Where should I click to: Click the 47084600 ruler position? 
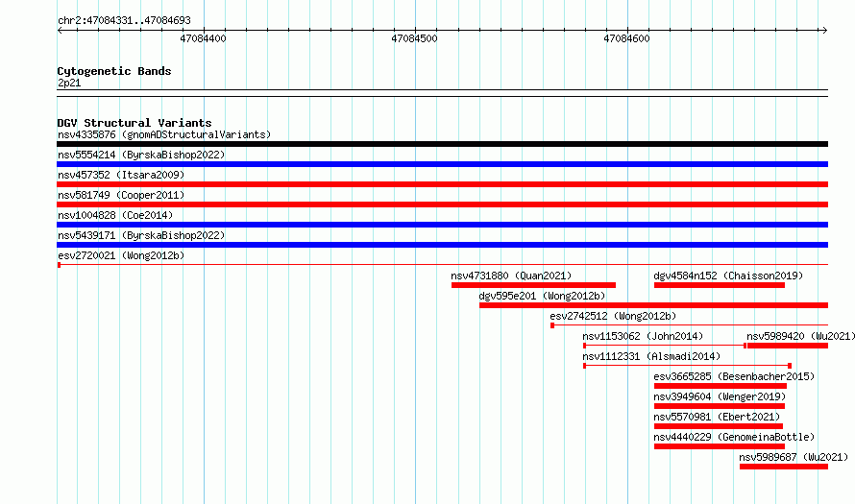[626, 38]
